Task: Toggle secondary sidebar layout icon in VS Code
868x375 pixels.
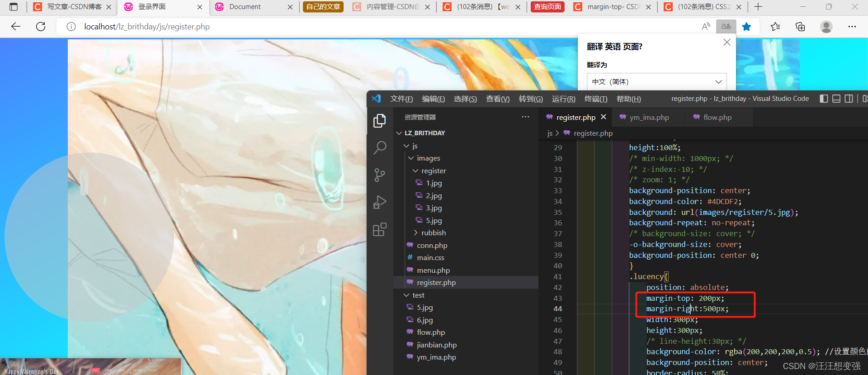Action: tap(849, 99)
